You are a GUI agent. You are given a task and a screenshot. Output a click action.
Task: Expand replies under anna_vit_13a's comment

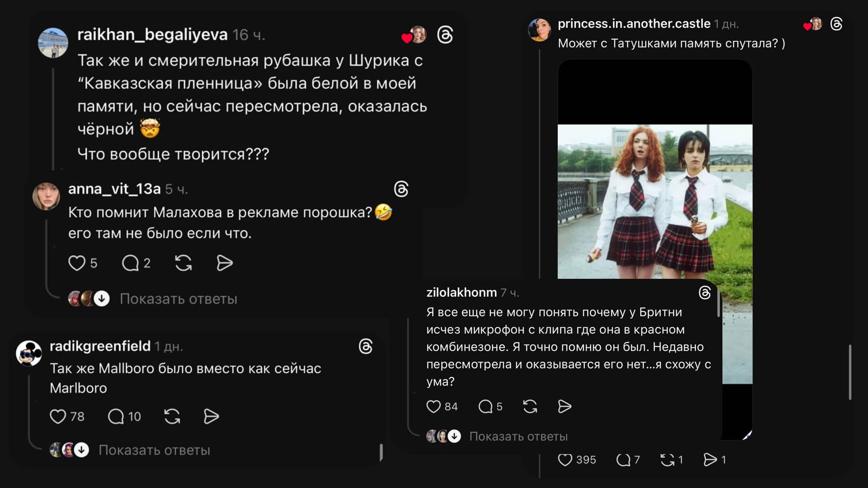[x=178, y=299]
